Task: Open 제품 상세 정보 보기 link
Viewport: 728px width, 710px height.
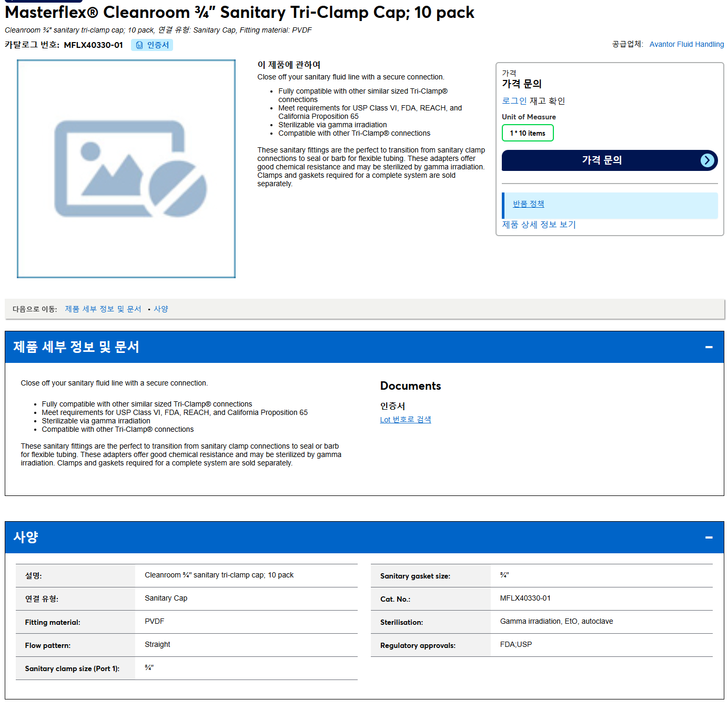Action: pos(539,225)
